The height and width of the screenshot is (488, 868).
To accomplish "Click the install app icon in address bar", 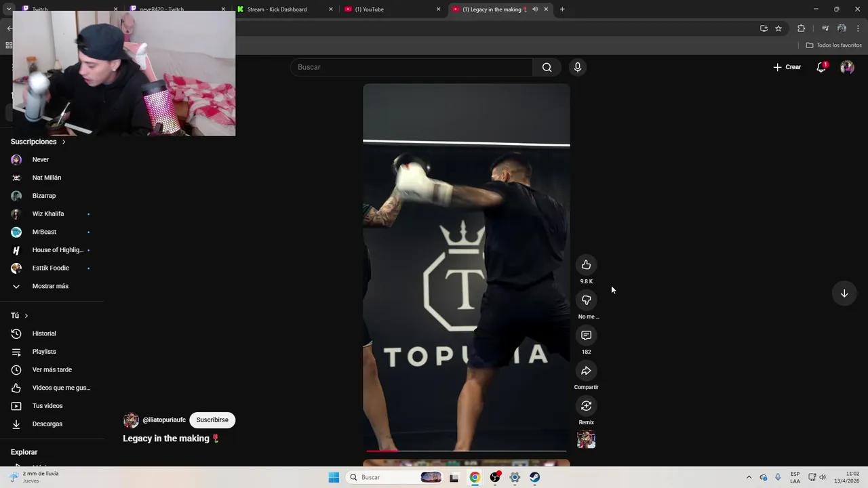I will 764,28.
